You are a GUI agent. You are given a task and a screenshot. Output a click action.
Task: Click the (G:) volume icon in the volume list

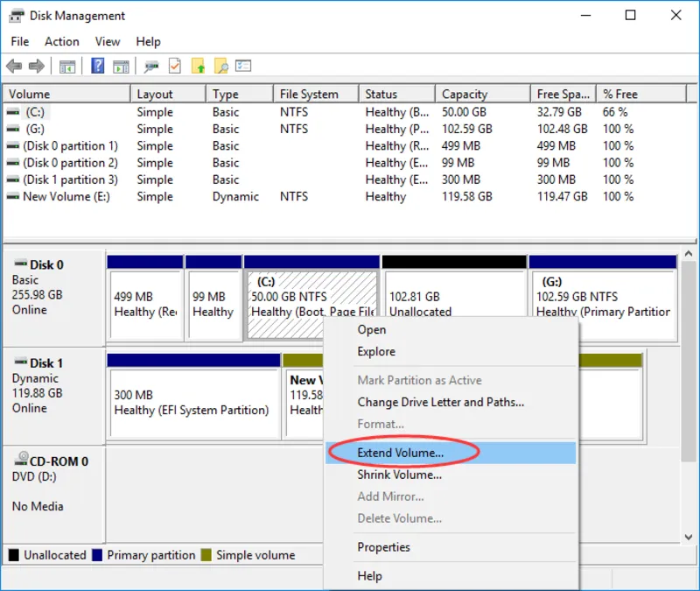(x=12, y=129)
